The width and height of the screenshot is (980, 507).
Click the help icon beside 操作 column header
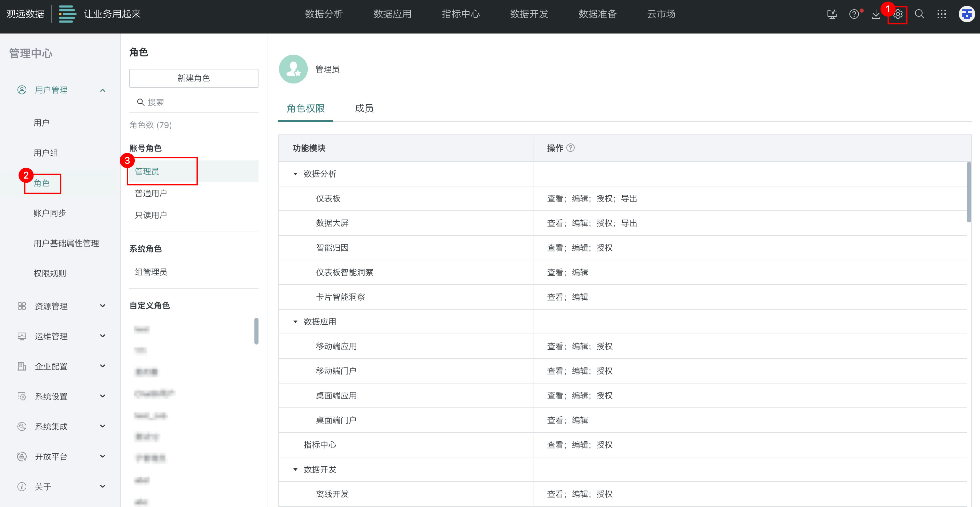[570, 148]
